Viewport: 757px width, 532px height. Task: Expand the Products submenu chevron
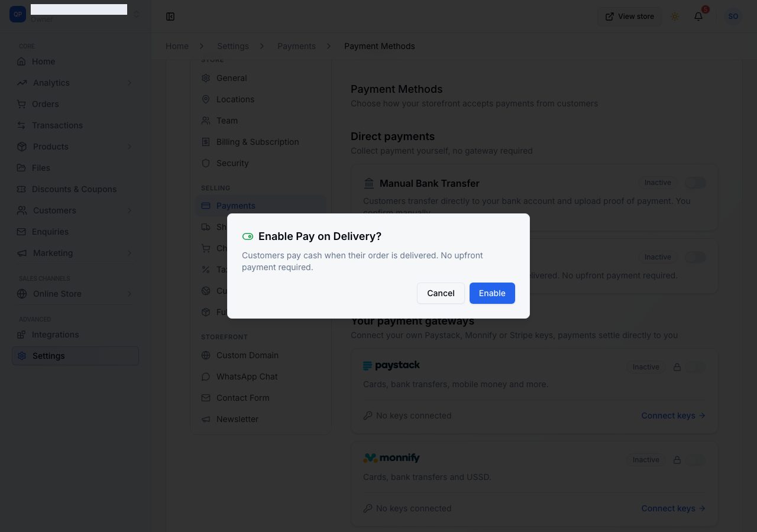point(130,147)
